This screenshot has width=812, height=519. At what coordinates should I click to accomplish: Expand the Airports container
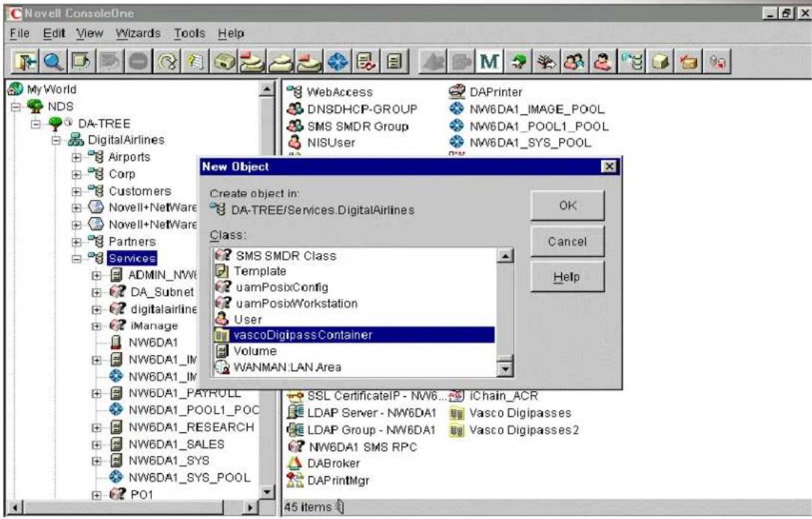pyautogui.click(x=76, y=157)
